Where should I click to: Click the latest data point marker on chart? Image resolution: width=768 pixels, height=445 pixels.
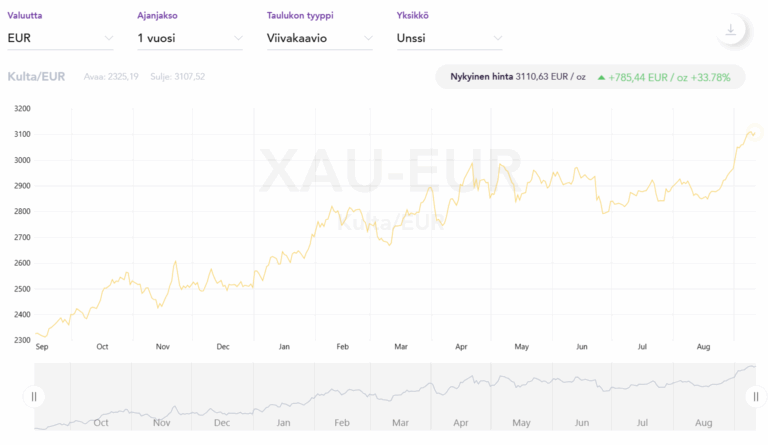coord(753,132)
